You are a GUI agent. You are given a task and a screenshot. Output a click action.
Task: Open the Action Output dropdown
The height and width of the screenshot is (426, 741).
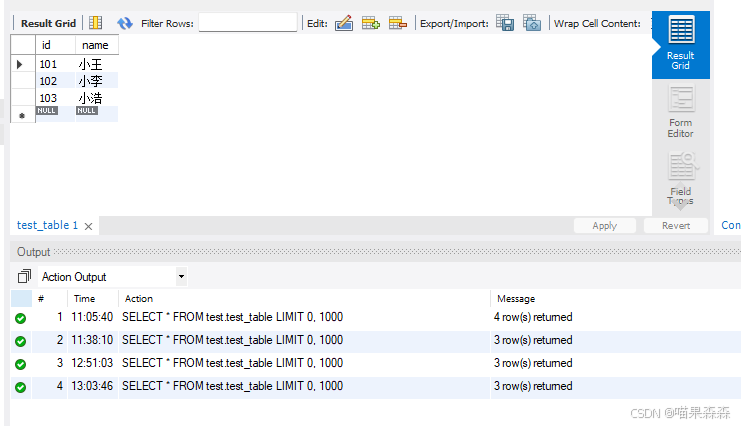(x=181, y=276)
